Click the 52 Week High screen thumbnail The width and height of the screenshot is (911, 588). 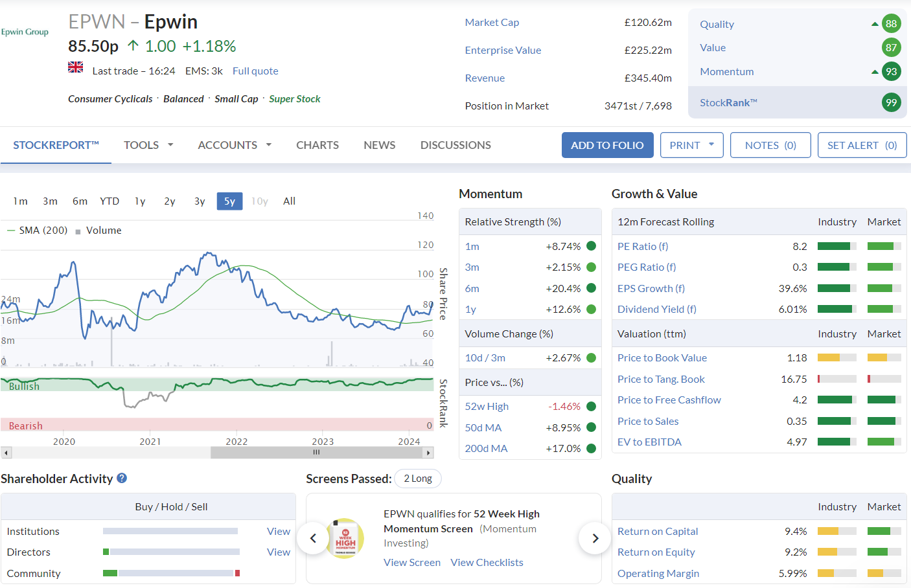(345, 538)
